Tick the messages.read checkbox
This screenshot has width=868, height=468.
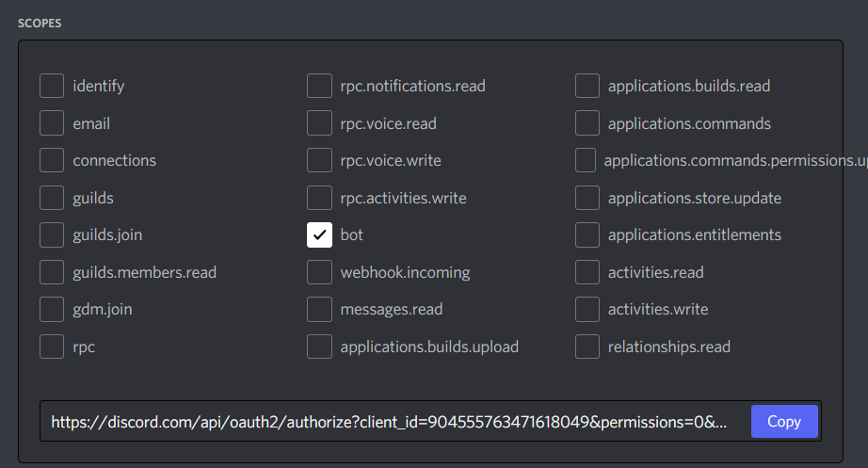319,309
